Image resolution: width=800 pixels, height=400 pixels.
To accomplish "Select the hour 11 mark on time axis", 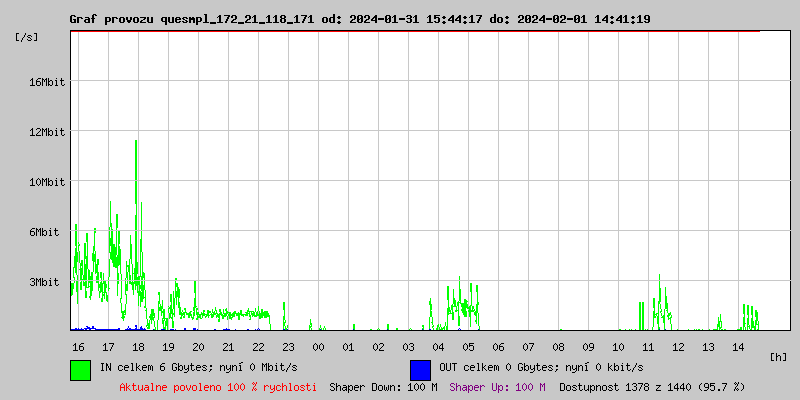I will [x=648, y=346].
